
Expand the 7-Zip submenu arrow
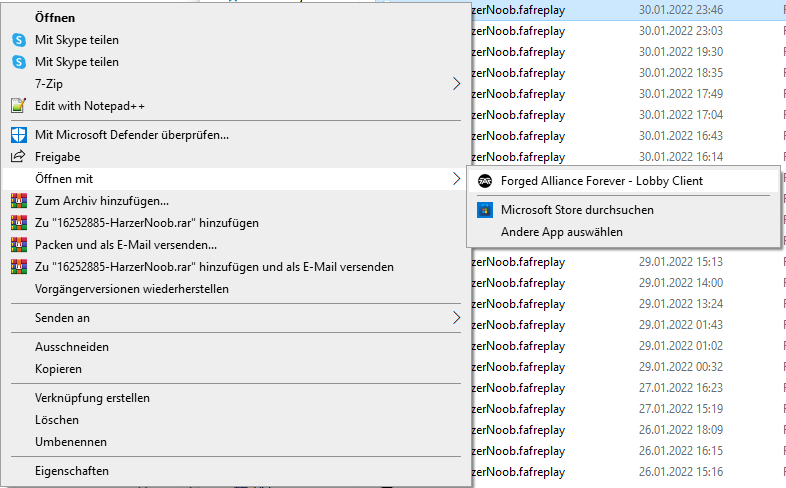(456, 84)
